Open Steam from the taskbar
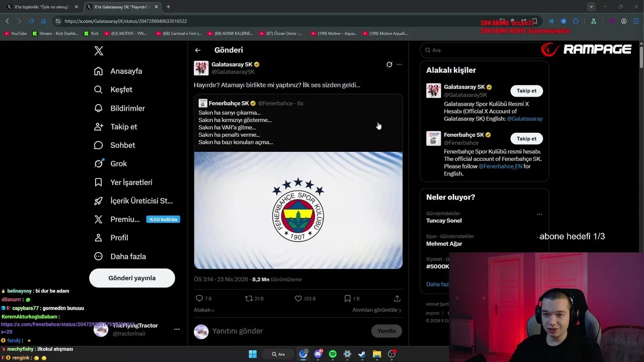Screen dimensions: 644x362 pos(362,354)
